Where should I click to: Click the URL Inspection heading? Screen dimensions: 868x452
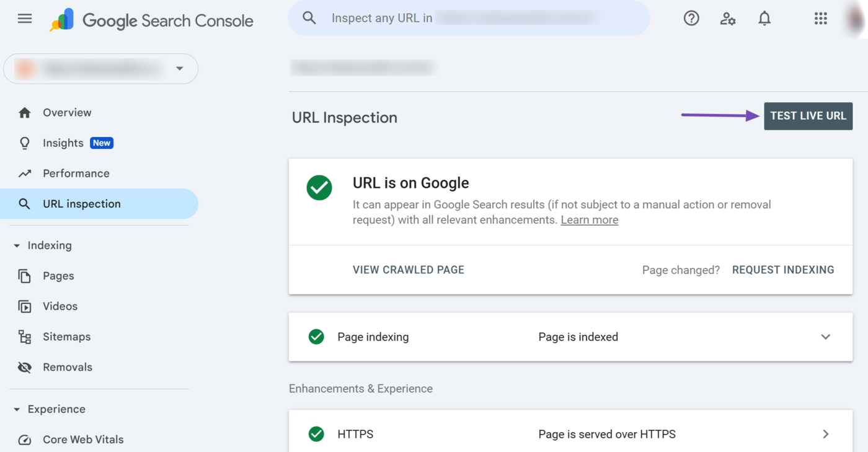(345, 118)
